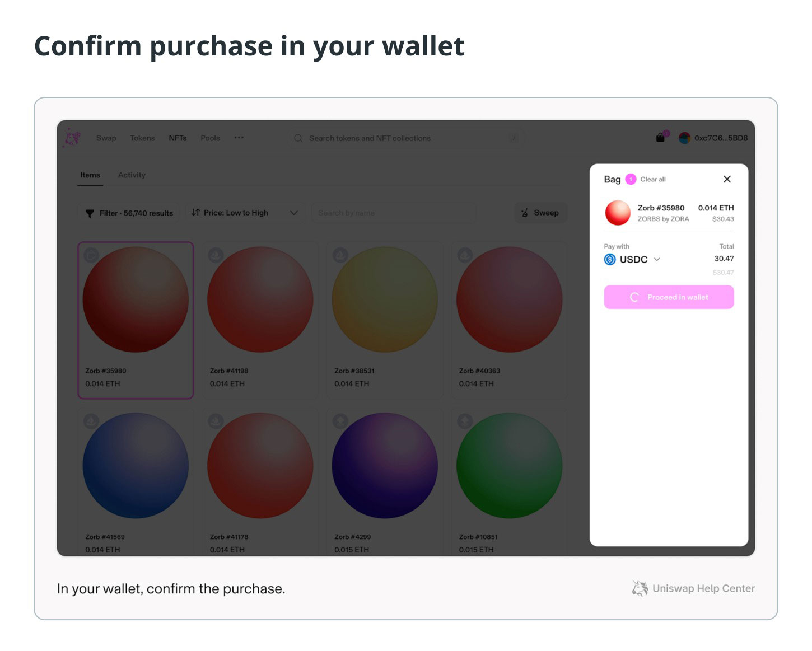Click the wallet avatar for 0xc7C6...5BD8
Screen dimensions: 812x651
[x=684, y=138]
